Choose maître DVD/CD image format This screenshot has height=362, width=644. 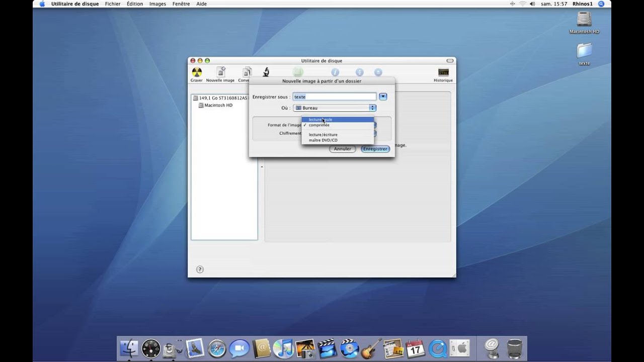click(338, 140)
